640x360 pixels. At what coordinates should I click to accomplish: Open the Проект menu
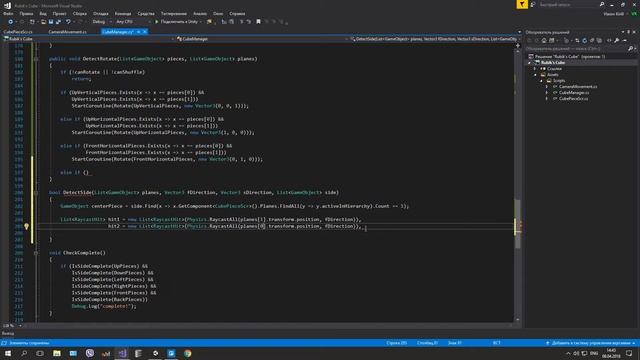click(60, 13)
